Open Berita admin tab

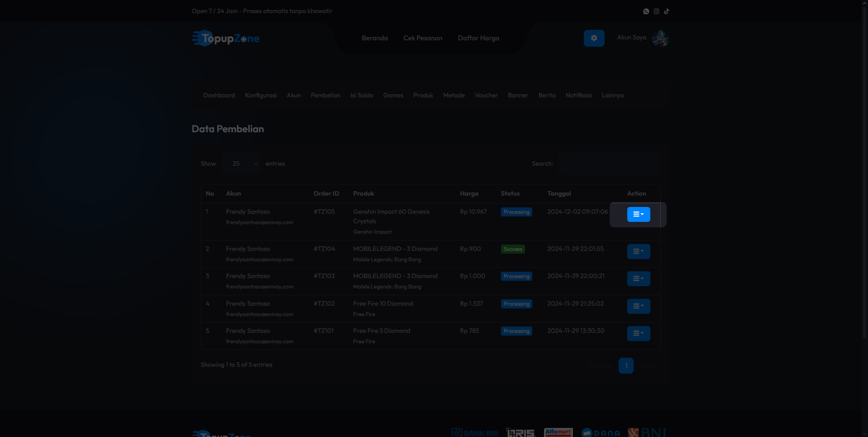(x=547, y=95)
